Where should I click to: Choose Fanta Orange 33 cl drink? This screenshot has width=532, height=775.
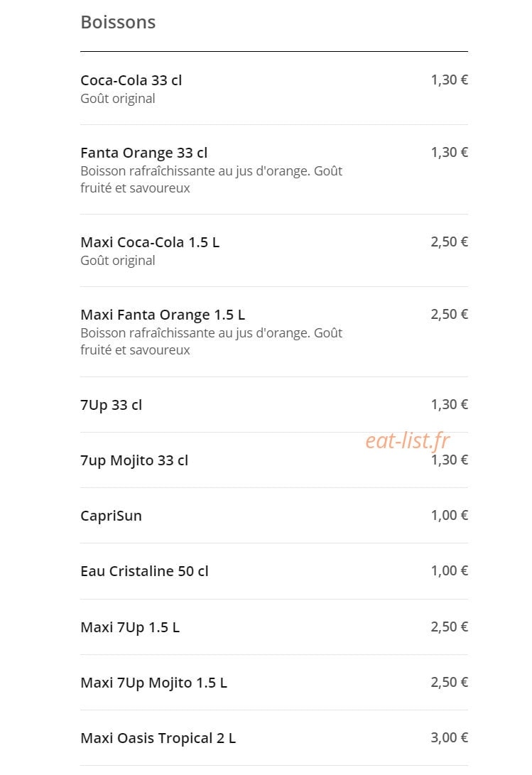(274, 170)
